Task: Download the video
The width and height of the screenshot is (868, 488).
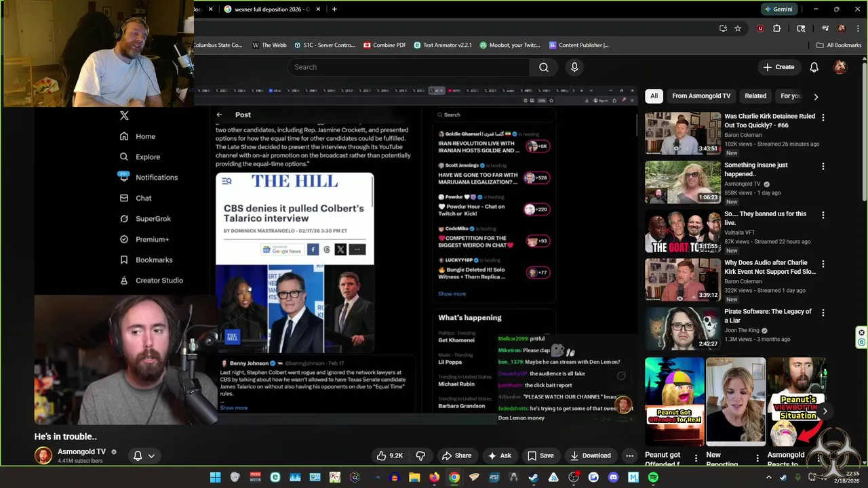Action: pyautogui.click(x=591, y=455)
